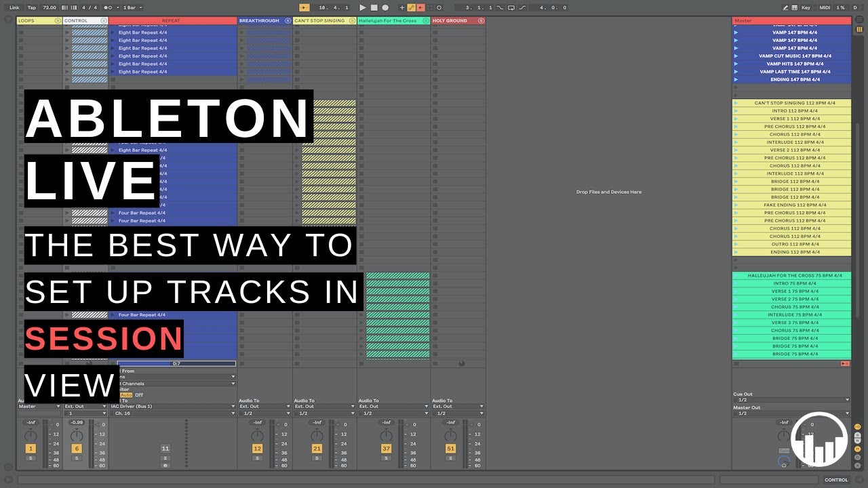
Task: Open the IAC Driver (Bus 1) output dropdown
Action: 173,407
